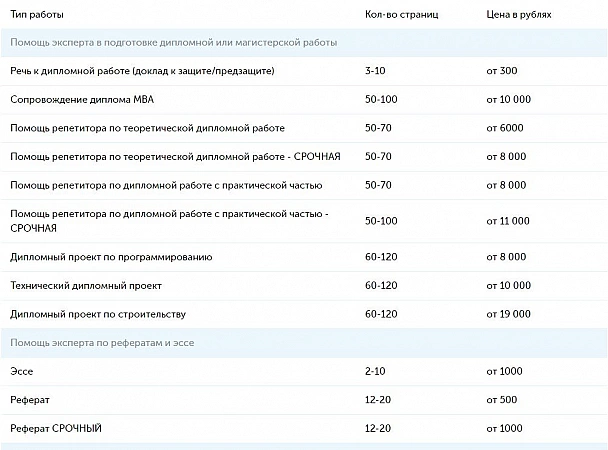This screenshot has width=608, height=450.
Task: Click the '2-10' page count for Эссе
Action: pyautogui.click(x=376, y=371)
